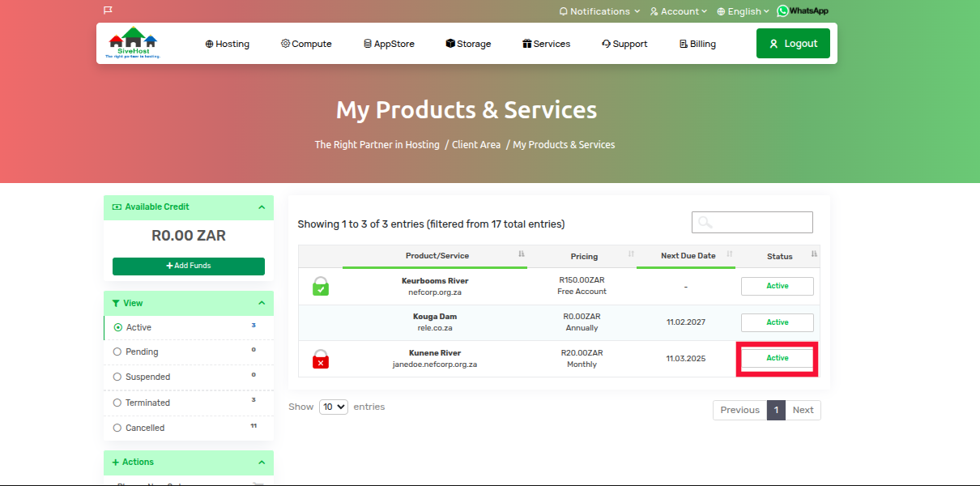The image size is (980, 486).
Task: Open the Notifications menu
Action: point(599,11)
